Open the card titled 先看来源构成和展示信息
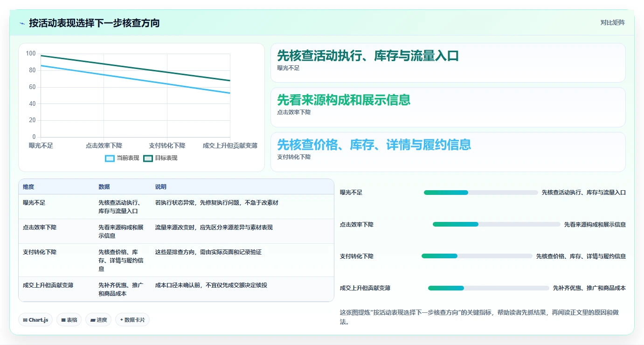 pos(448,107)
